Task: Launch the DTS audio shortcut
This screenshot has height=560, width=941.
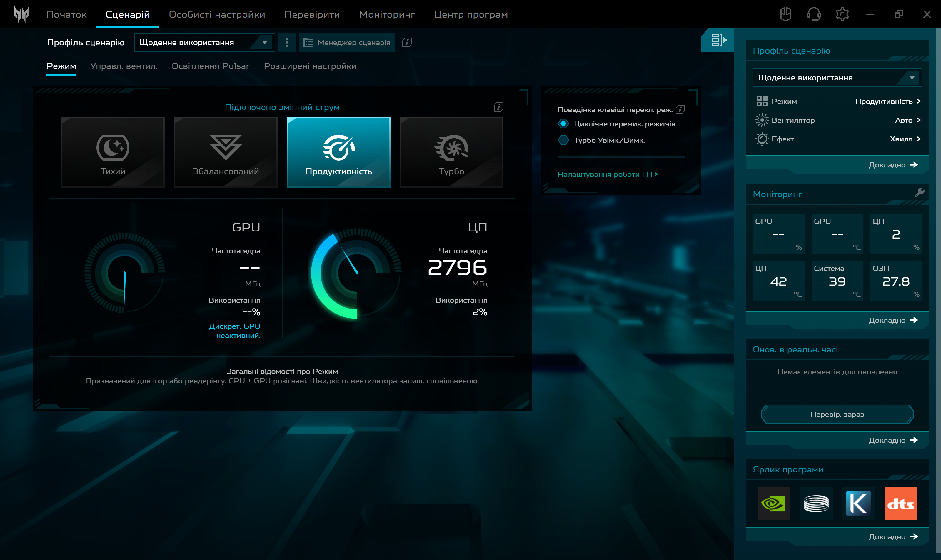Action: pyautogui.click(x=901, y=504)
